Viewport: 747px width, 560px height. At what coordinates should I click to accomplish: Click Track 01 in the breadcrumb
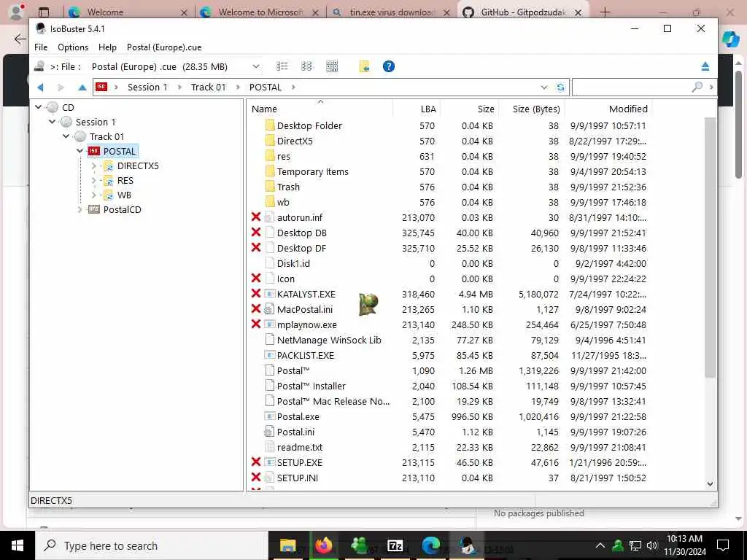point(208,87)
